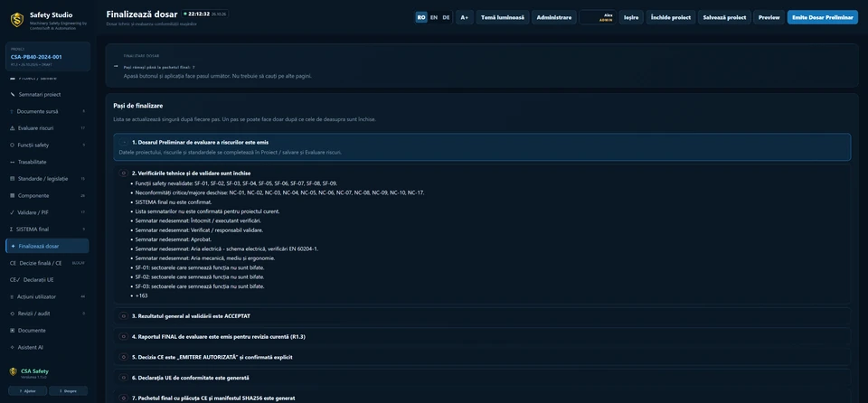The height and width of the screenshot is (403, 868).
Task: Switch interface language to DE
Action: [x=446, y=17]
